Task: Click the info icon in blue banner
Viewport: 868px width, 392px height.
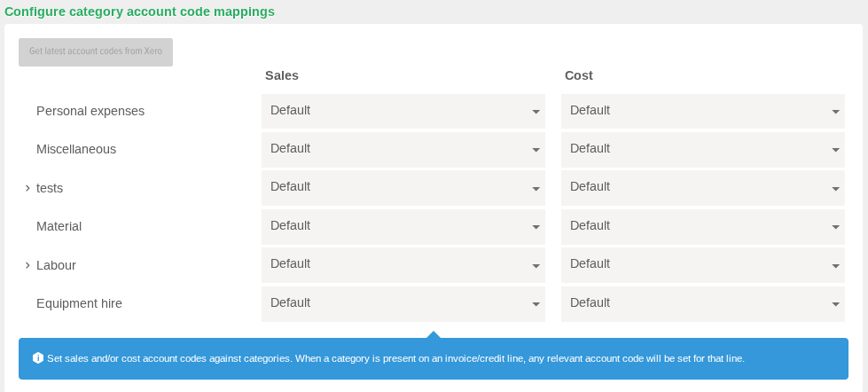Action: tap(37, 358)
